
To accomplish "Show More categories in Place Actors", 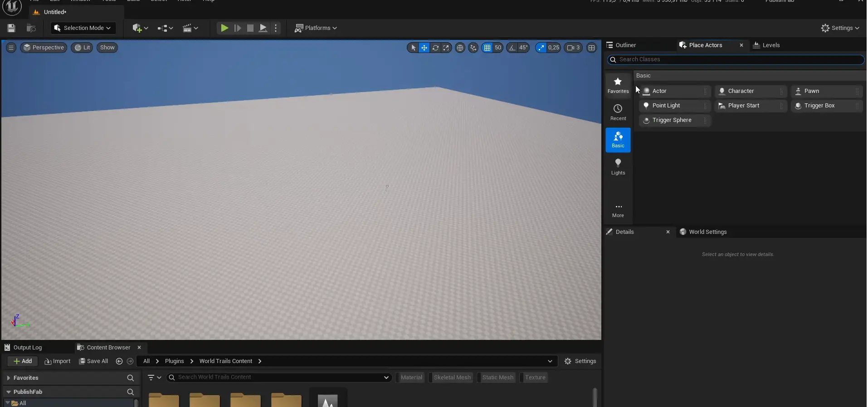I will point(618,210).
